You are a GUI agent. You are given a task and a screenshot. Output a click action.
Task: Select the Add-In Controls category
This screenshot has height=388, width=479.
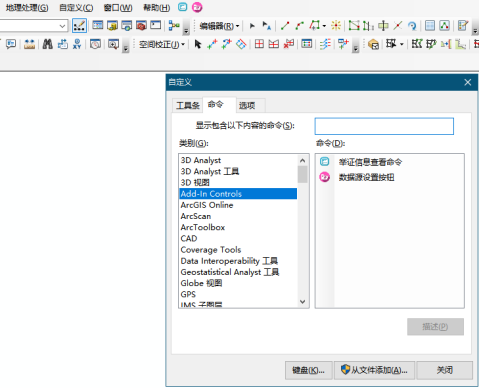(x=238, y=194)
